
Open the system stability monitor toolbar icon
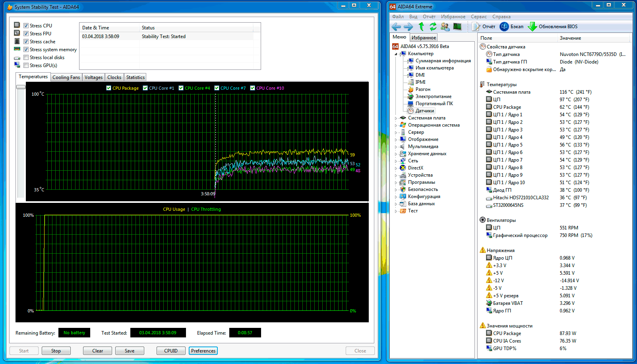457,27
